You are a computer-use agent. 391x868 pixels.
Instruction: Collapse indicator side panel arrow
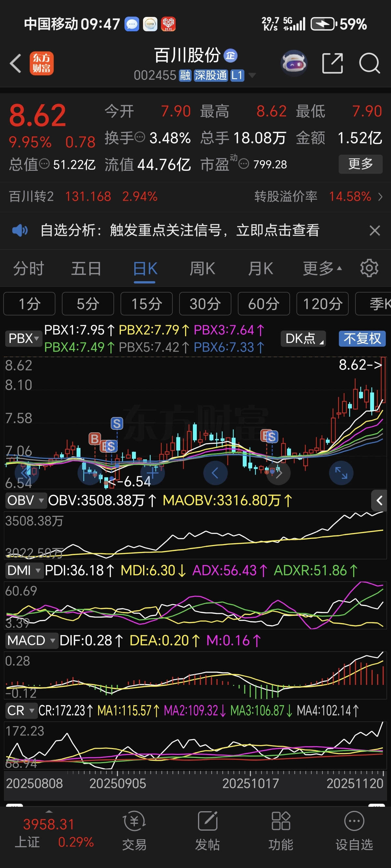379,500
